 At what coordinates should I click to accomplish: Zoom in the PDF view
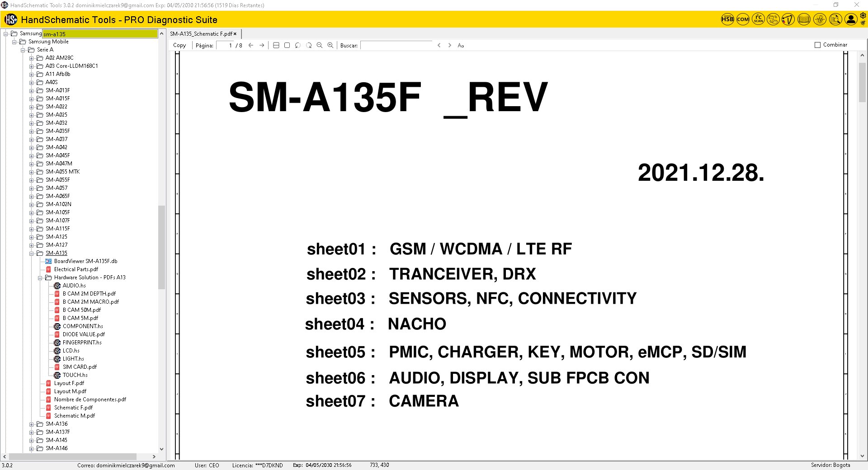[330, 45]
